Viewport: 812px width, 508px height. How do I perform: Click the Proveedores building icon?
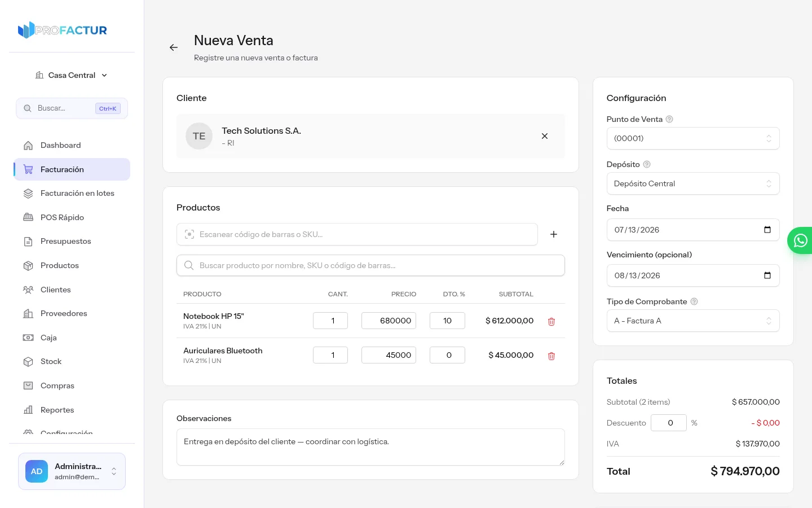point(28,313)
